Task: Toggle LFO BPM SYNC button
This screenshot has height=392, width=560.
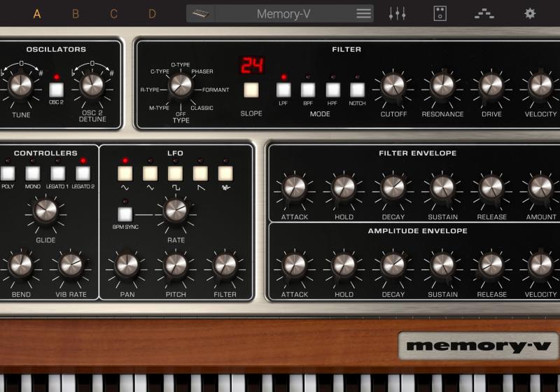Action: [125, 214]
